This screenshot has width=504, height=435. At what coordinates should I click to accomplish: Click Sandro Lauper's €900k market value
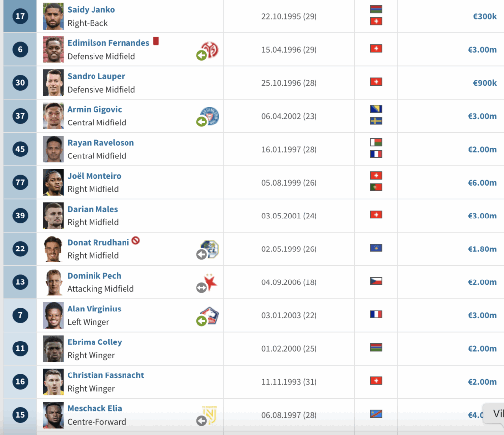pyautogui.click(x=485, y=83)
